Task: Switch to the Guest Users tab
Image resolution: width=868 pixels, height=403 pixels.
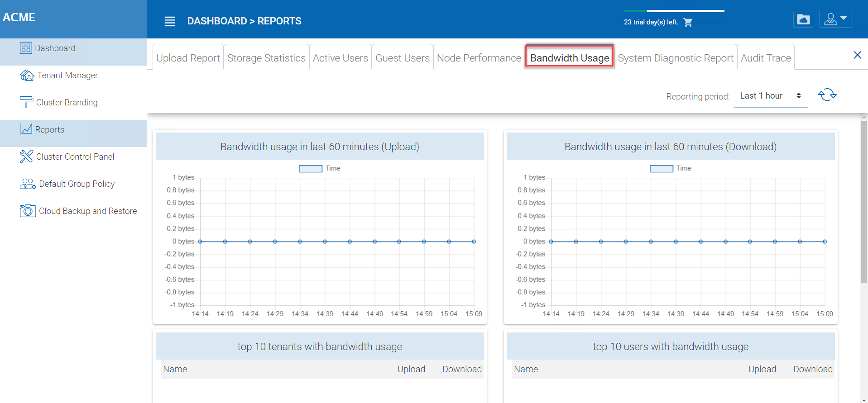Action: 403,57
